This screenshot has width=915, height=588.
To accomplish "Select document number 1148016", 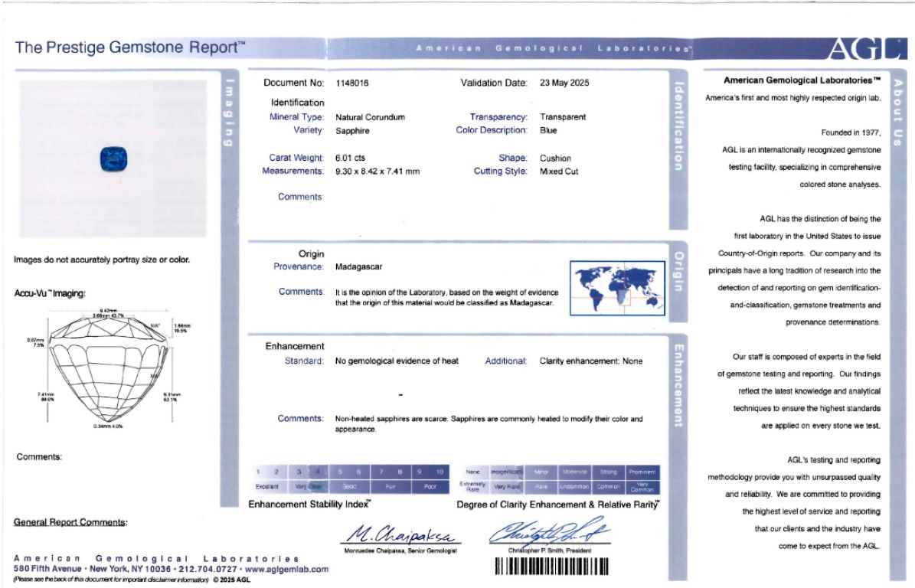I will tap(352, 83).
